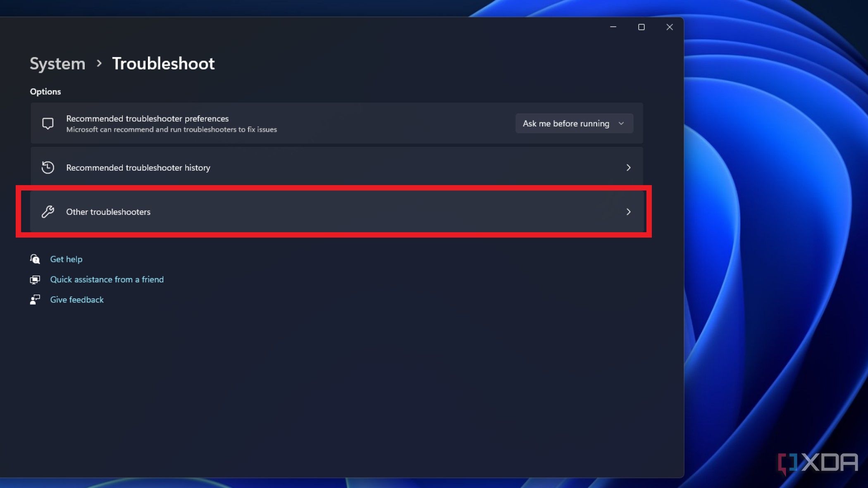Click the Troubleshoot breadcrumb navigation item

click(x=163, y=62)
